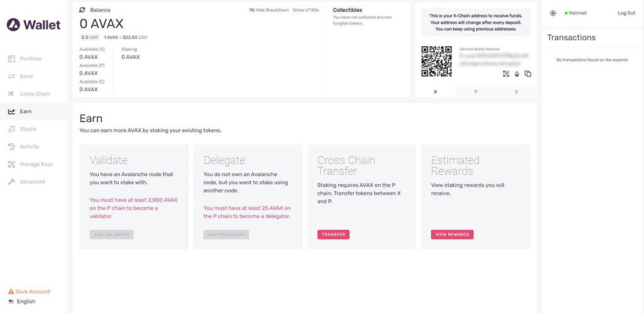Click the X-Chain address info notice

tap(475, 23)
